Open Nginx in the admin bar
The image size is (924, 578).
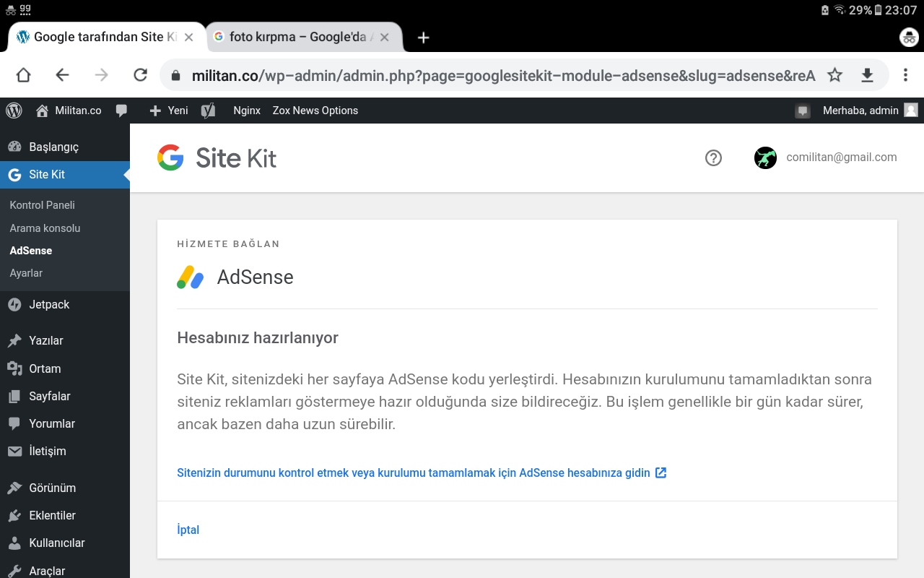[x=247, y=111]
